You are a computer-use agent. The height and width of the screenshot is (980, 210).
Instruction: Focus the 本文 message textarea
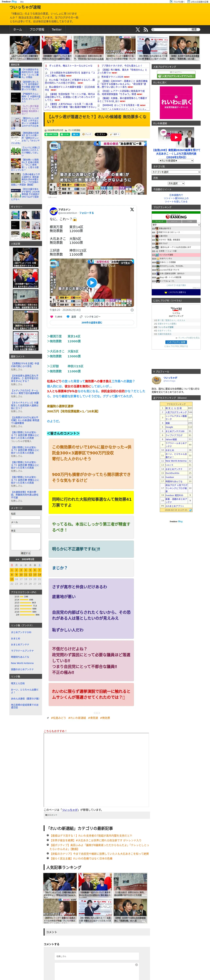pyautogui.click(x=26, y=541)
